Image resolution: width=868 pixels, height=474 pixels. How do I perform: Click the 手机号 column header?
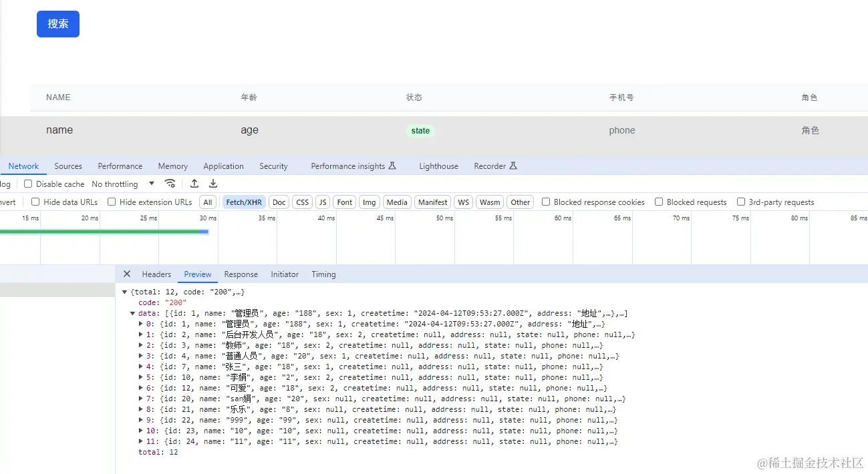621,97
